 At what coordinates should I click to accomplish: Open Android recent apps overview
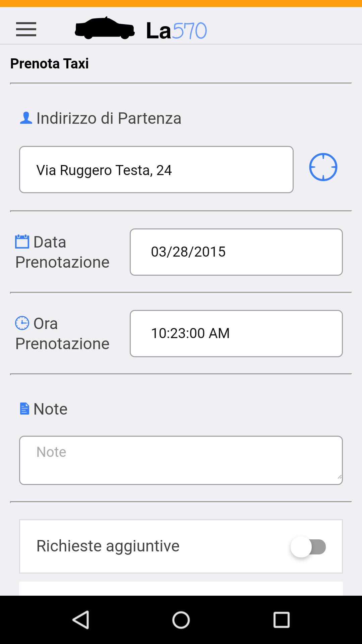click(x=281, y=620)
